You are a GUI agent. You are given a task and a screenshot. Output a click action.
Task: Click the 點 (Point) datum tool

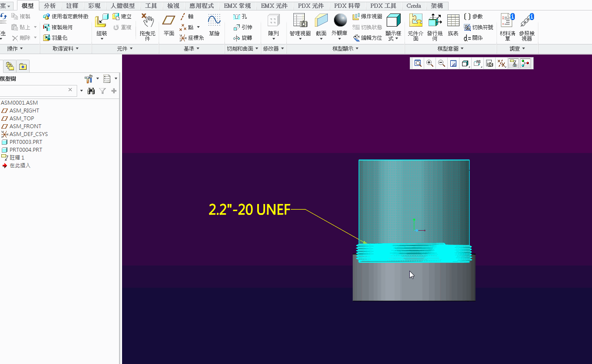point(187,27)
